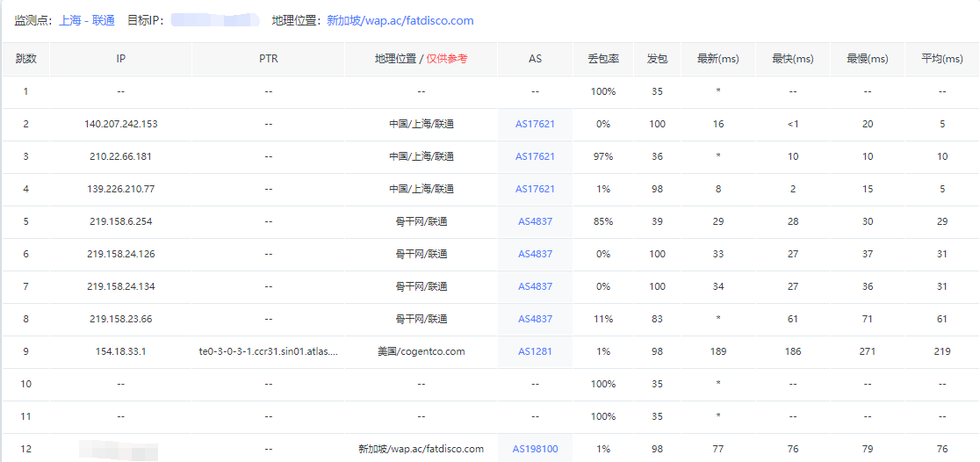Click the 平均(ms) column header
The height and width of the screenshot is (462, 980).
(x=942, y=59)
